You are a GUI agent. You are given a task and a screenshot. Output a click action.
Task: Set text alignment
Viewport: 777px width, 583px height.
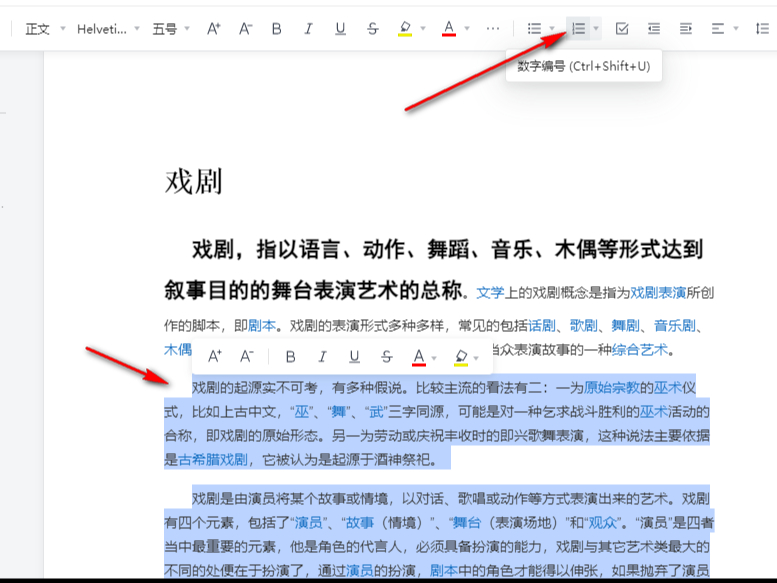pos(718,29)
